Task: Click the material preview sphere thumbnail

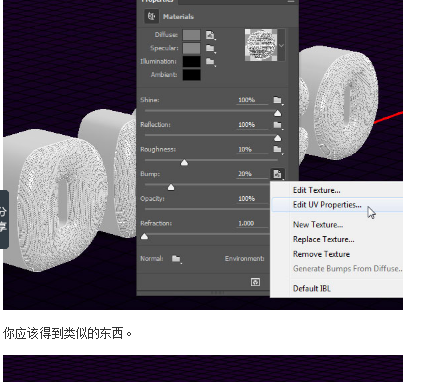Action: pyautogui.click(x=261, y=45)
